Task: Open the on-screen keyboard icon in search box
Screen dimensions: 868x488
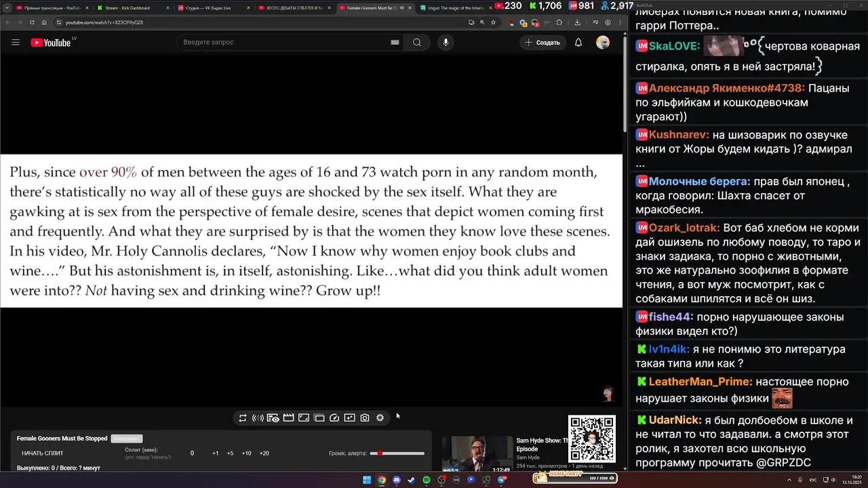Action: point(395,42)
